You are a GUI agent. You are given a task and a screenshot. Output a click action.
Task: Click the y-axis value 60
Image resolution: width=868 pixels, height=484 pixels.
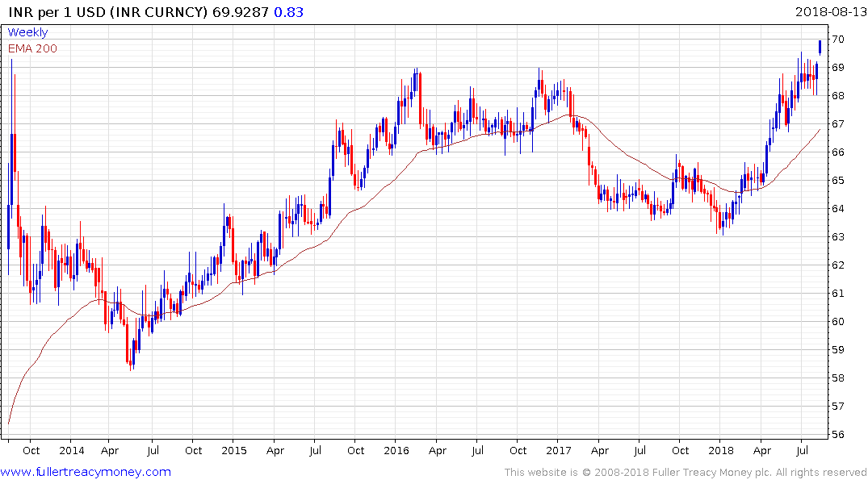click(x=838, y=321)
